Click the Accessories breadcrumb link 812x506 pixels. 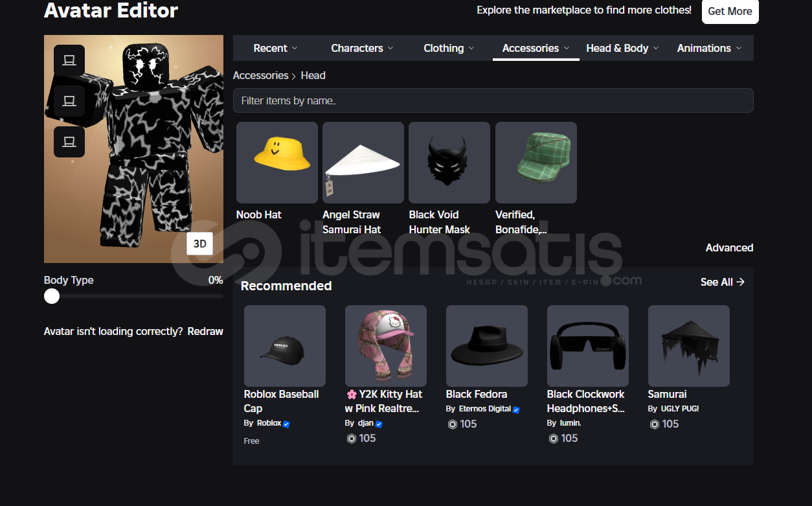pos(260,76)
